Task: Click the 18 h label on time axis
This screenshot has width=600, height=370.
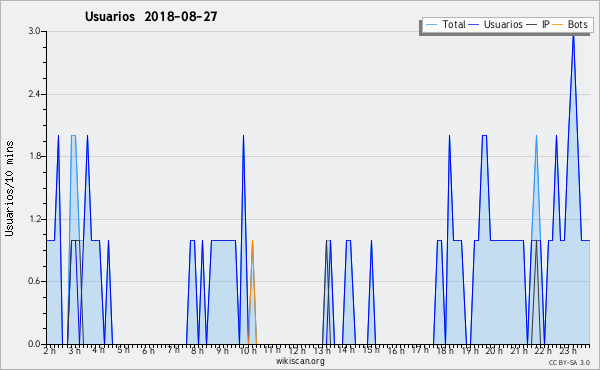Action: click(x=444, y=351)
